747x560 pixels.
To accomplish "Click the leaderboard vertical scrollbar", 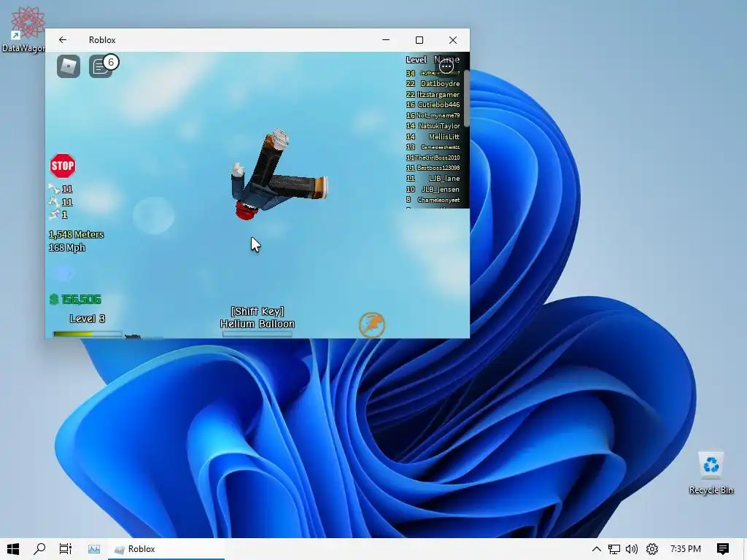I will [x=466, y=98].
